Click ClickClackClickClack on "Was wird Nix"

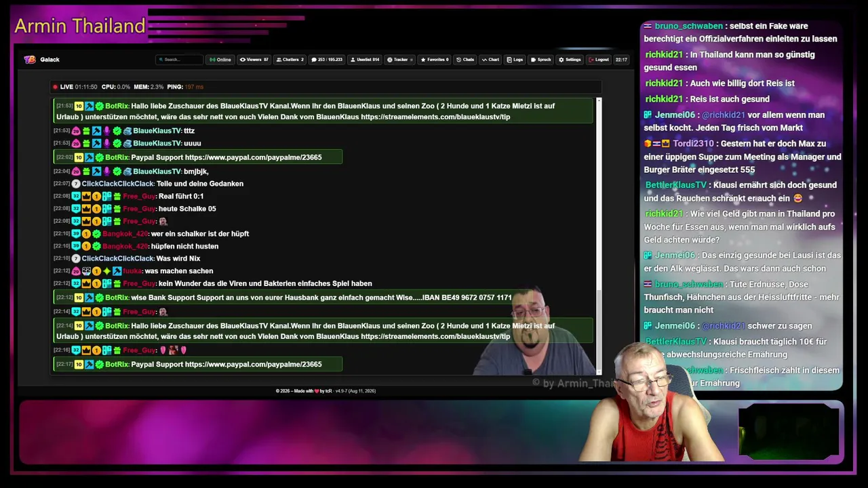coord(118,259)
